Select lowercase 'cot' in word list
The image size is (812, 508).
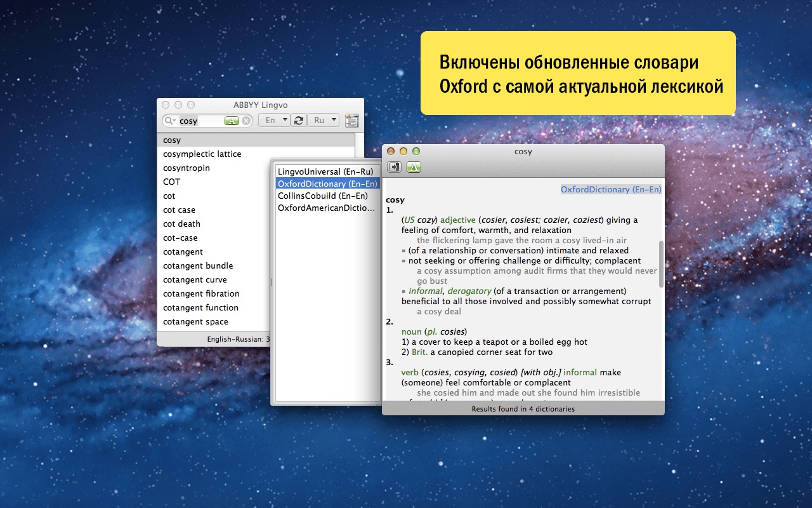[x=214, y=196]
